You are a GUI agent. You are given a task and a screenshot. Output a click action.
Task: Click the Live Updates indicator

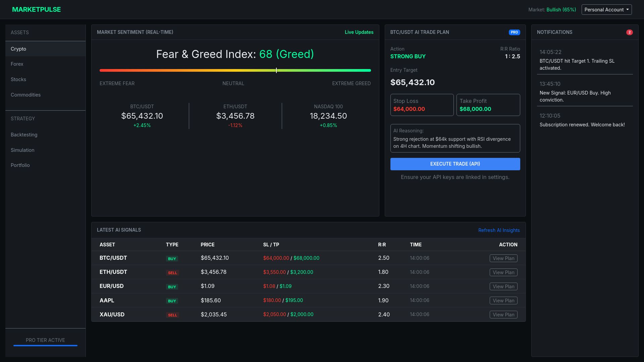[x=359, y=32]
